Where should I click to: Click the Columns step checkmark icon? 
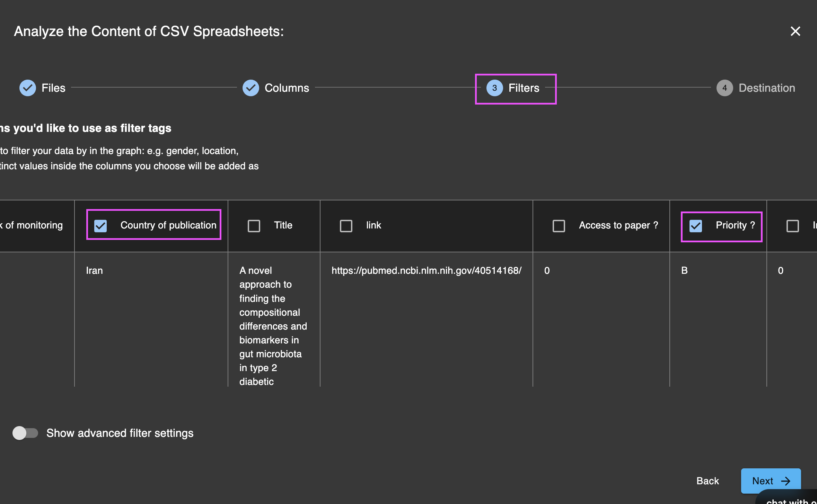coord(251,88)
